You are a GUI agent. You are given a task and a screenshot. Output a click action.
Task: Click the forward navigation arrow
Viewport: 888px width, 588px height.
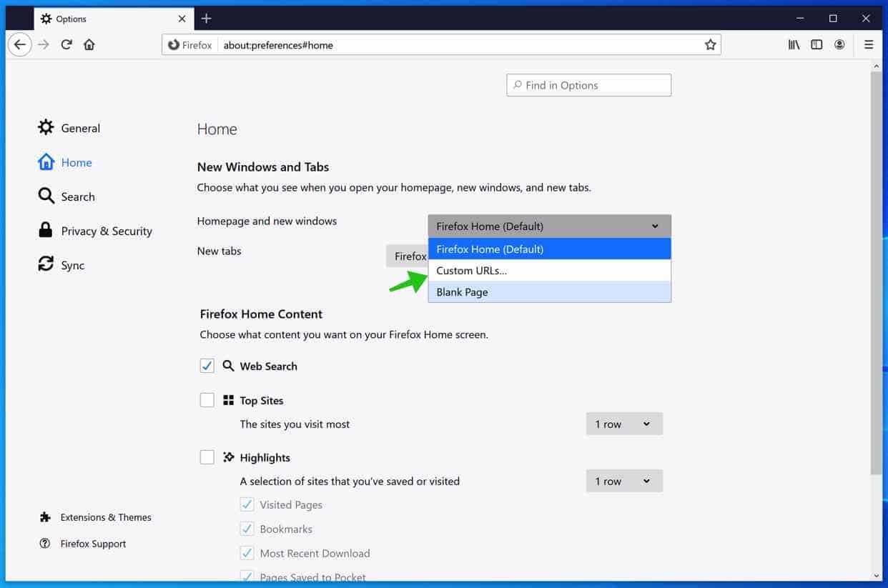pos(44,45)
